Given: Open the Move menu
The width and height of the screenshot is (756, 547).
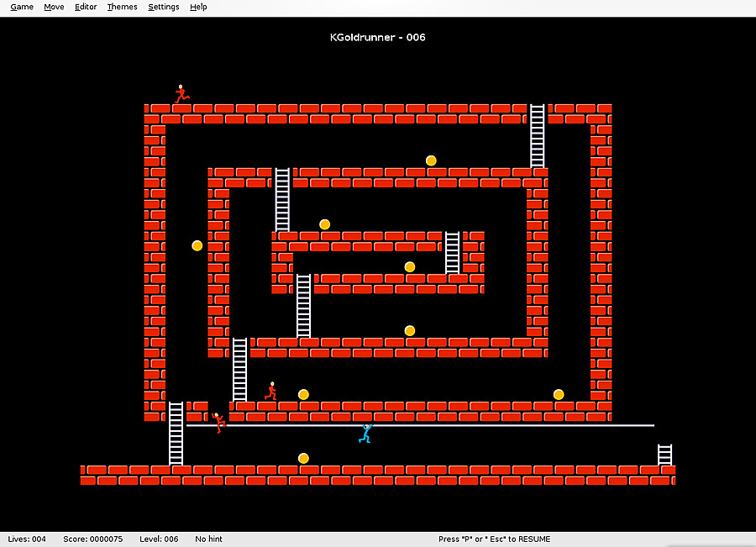Looking at the screenshot, I should click(54, 7).
